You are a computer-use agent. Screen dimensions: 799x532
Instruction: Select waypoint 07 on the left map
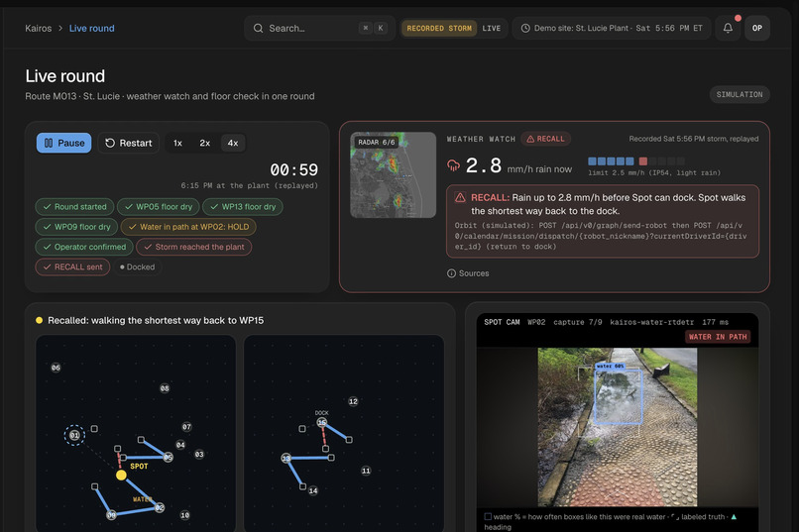[x=187, y=427]
